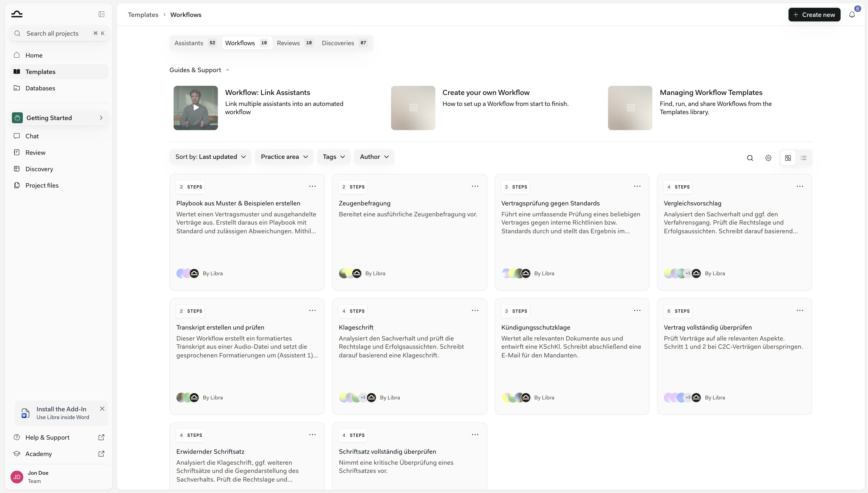Click the Search all projects field
868x493 pixels.
click(x=59, y=33)
